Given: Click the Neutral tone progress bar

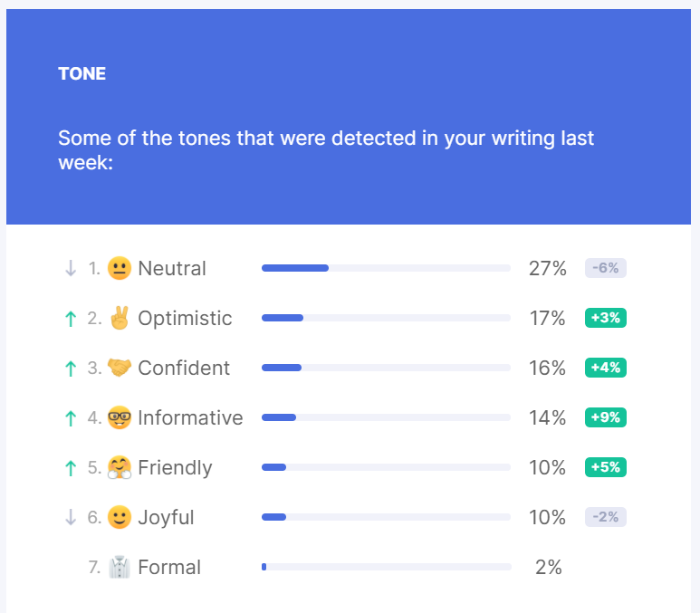Looking at the screenshot, I should pos(386,268).
